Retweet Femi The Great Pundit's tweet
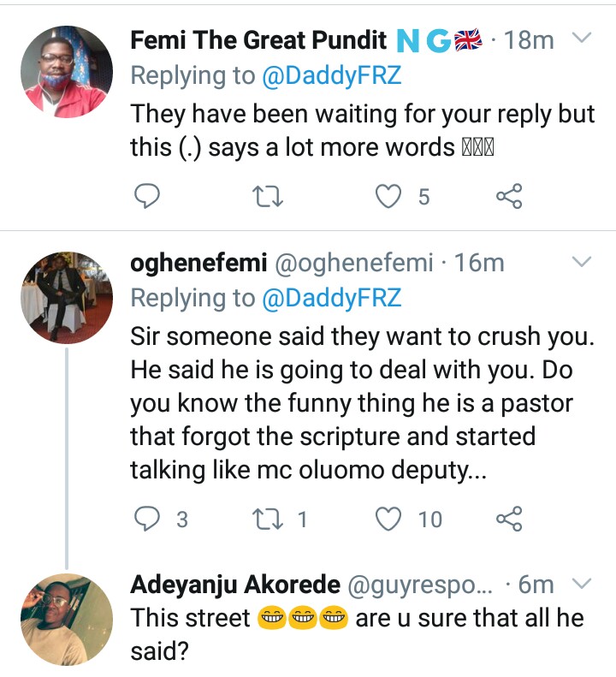Screen dimensions: 616x677 (269, 198)
